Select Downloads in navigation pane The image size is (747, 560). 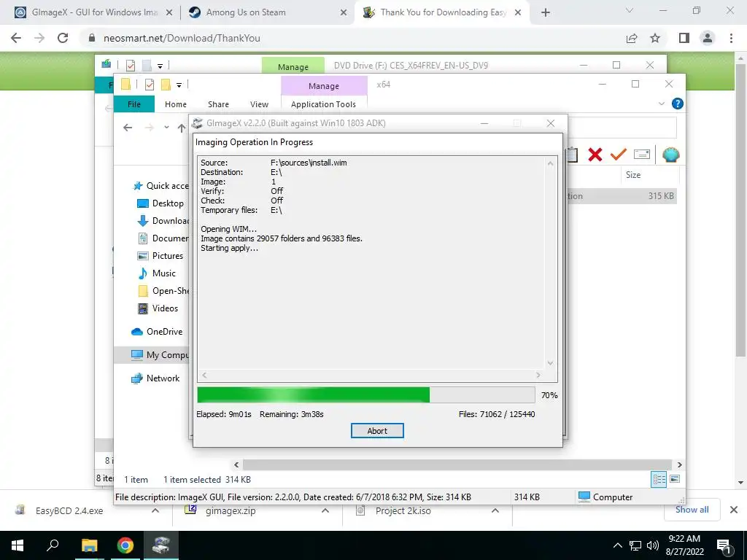click(163, 221)
